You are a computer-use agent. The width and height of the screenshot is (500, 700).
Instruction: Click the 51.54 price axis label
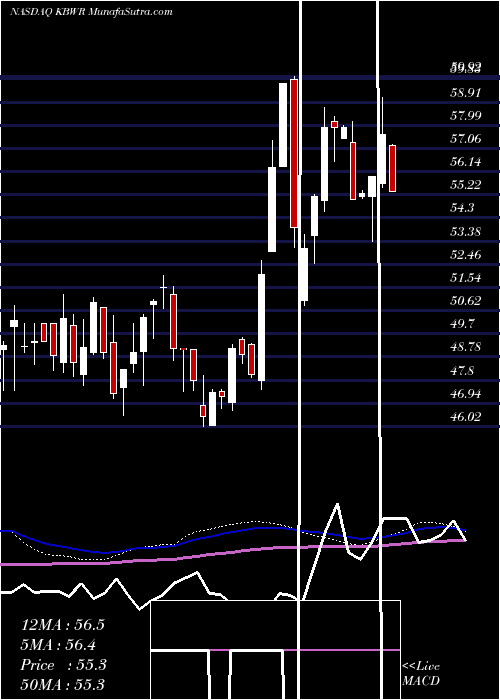[x=466, y=278]
